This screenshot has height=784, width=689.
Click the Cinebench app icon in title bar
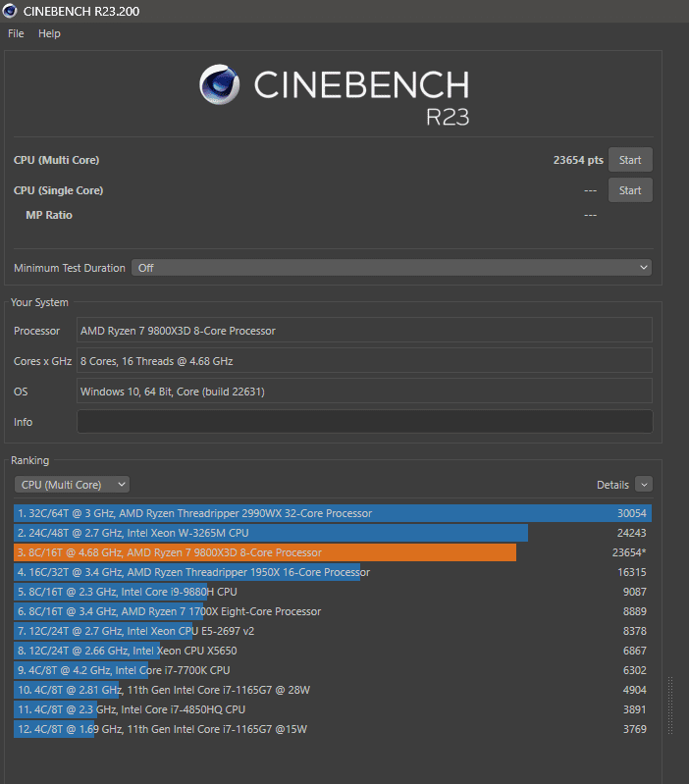pyautogui.click(x=10, y=11)
